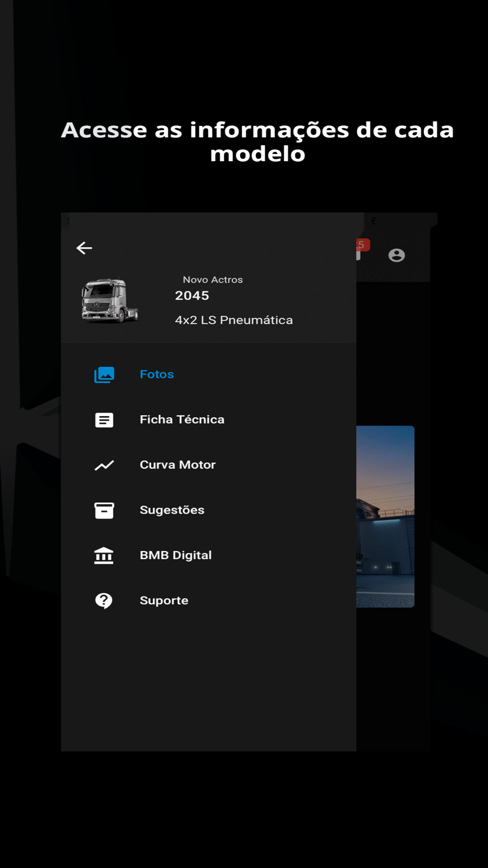Open Curva Motor menu entry

(x=208, y=465)
